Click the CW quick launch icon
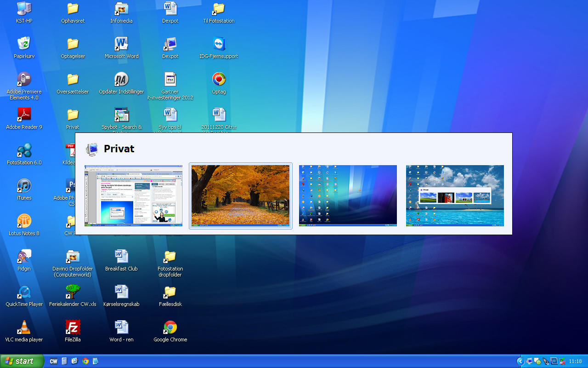 (53, 361)
